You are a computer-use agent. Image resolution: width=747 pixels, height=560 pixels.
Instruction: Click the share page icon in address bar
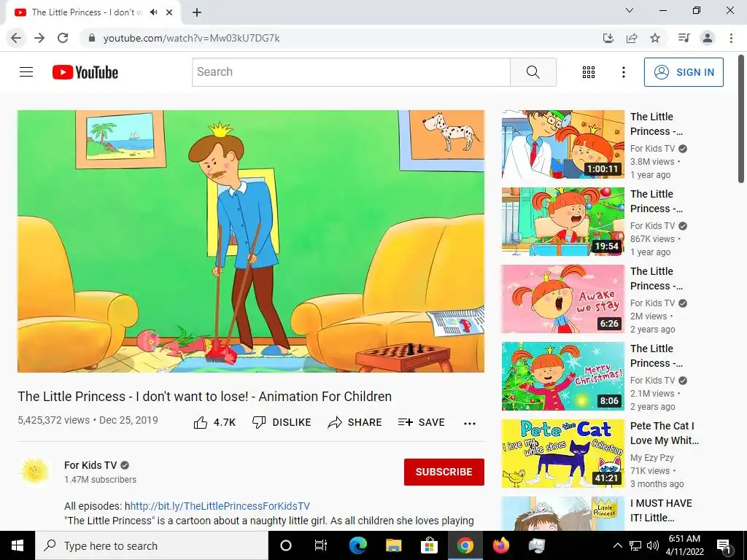(x=632, y=38)
